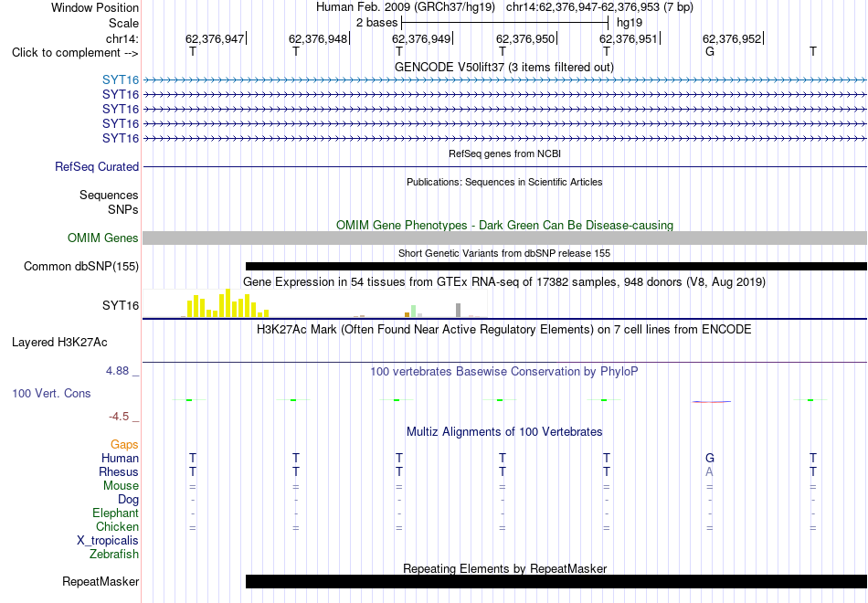The image size is (868, 603).
Task: Open Multiz Alignments of 100 Vertebrates title
Action: coord(504,432)
